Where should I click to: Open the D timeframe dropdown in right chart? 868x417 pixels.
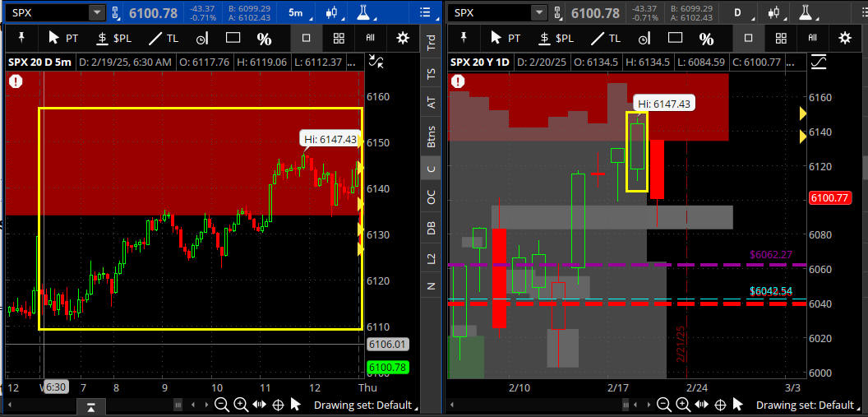[740, 12]
